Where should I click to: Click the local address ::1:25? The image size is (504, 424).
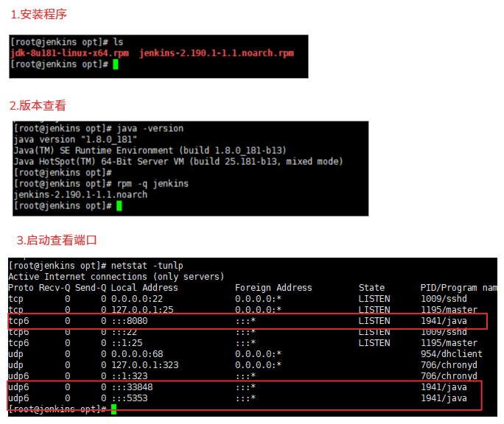pyautogui.click(x=127, y=343)
